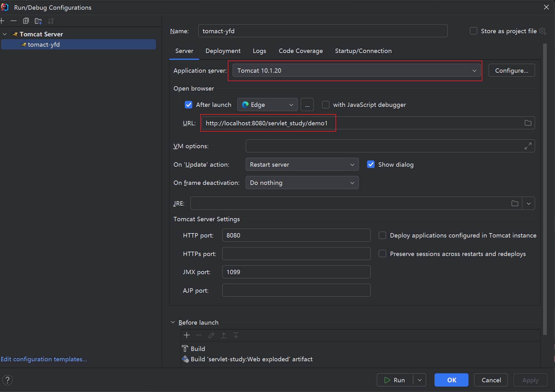This screenshot has height=392, width=555.
Task: Expand the VM options field editor
Action: [528, 146]
